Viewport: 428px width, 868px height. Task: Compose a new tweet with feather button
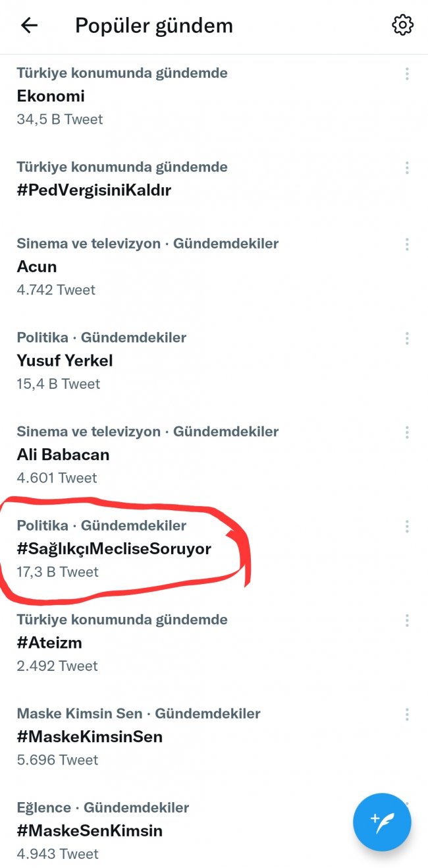pyautogui.click(x=382, y=822)
